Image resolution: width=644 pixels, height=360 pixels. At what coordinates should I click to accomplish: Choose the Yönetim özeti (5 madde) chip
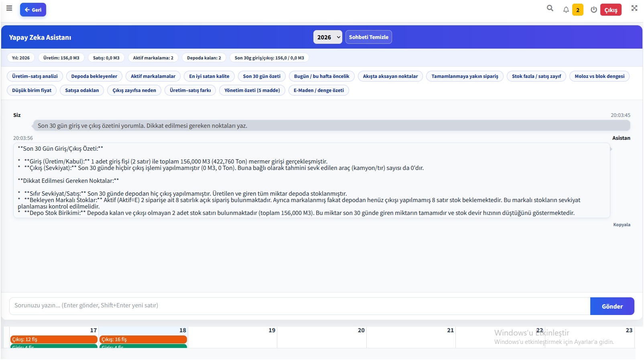(x=252, y=90)
